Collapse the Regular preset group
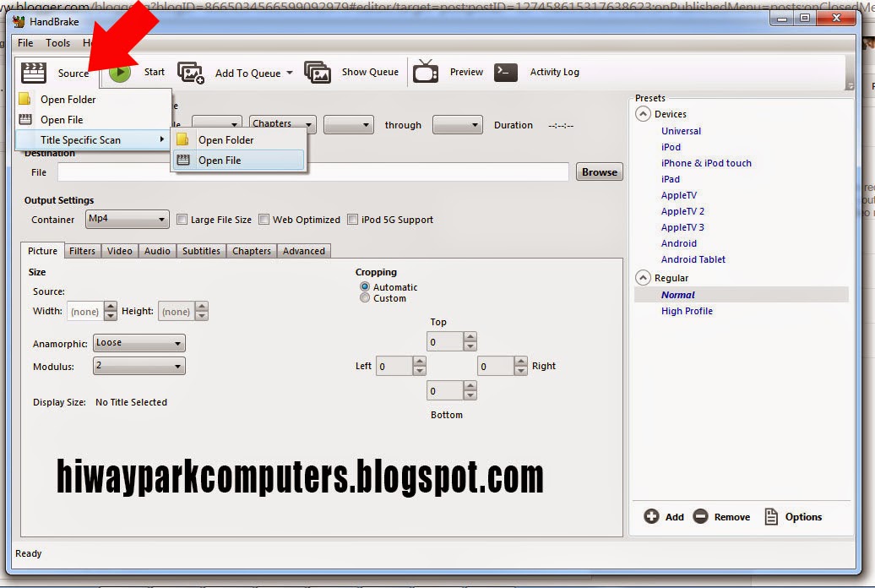 [643, 278]
